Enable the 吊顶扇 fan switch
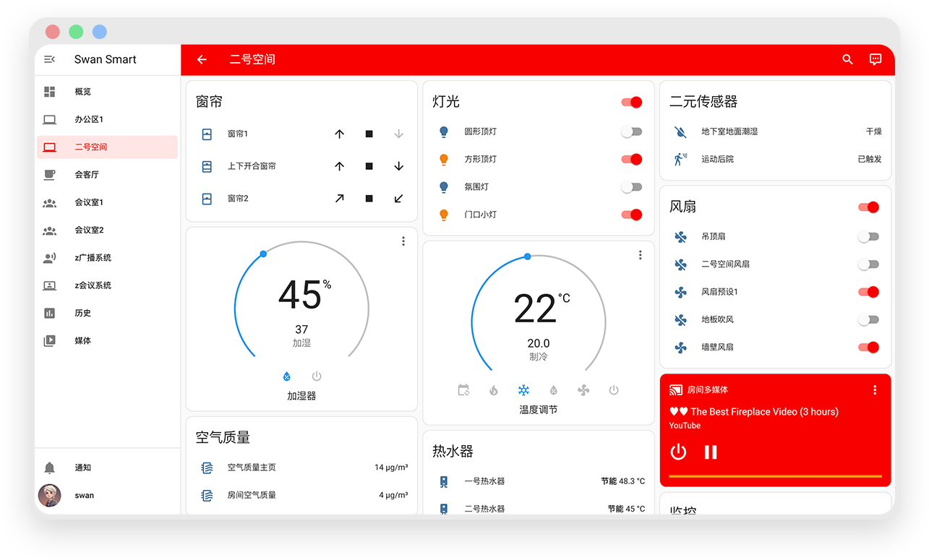Viewport: 929px width, 560px height. coord(868,237)
